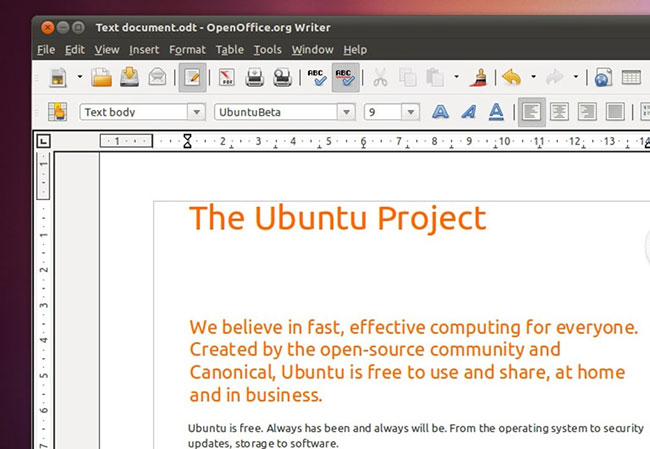Toggle Edit File mode button

(192, 78)
